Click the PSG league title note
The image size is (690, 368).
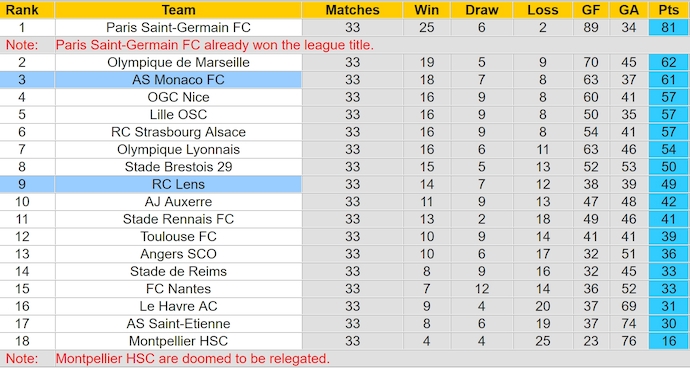click(x=215, y=45)
